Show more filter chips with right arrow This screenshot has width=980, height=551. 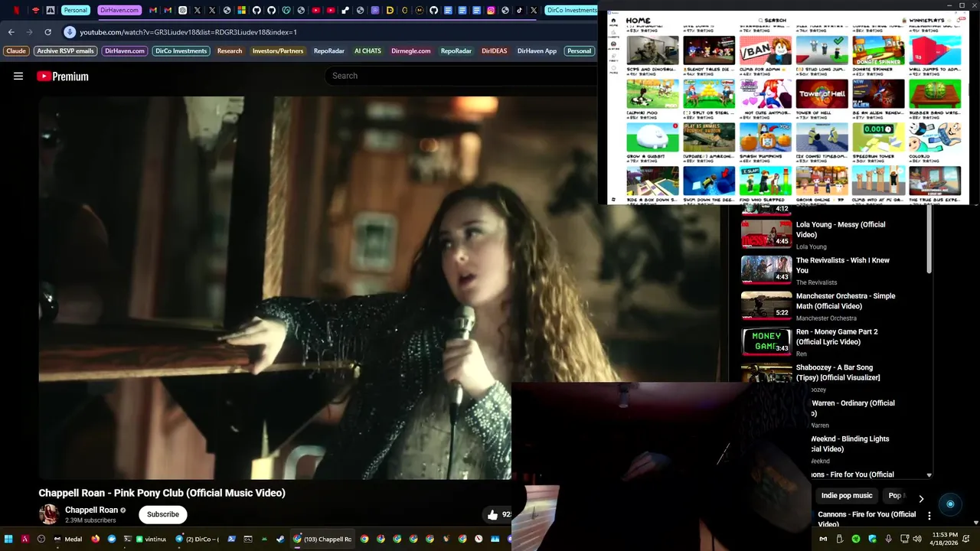(921, 498)
